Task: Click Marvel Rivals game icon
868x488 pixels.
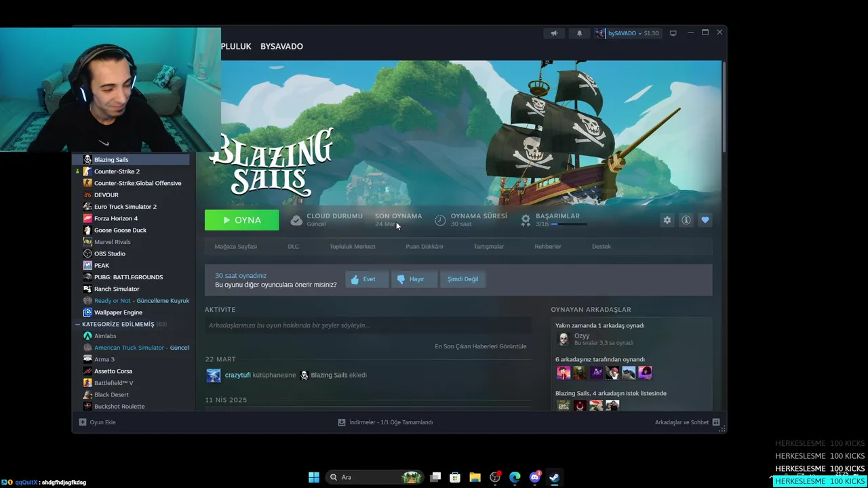Action: coord(87,242)
